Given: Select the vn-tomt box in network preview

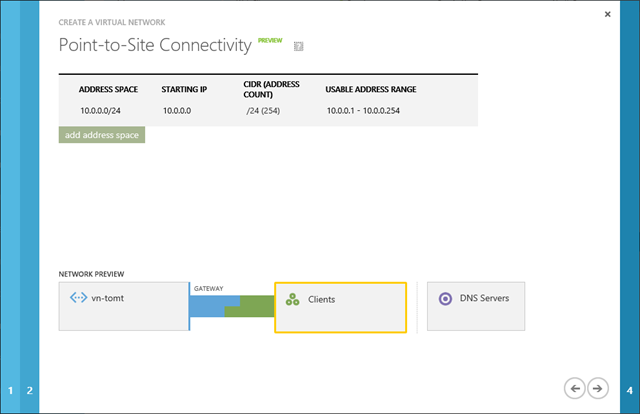Looking at the screenshot, I should pos(124,306).
